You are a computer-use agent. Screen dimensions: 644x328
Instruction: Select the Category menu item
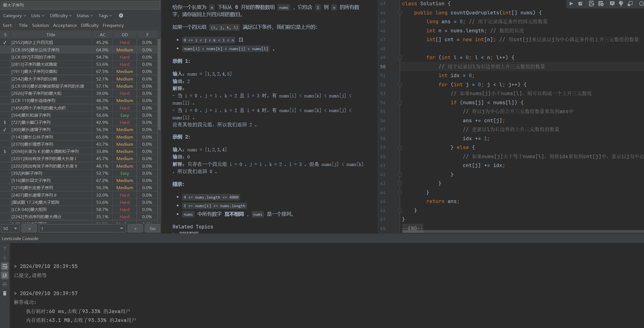13,16
